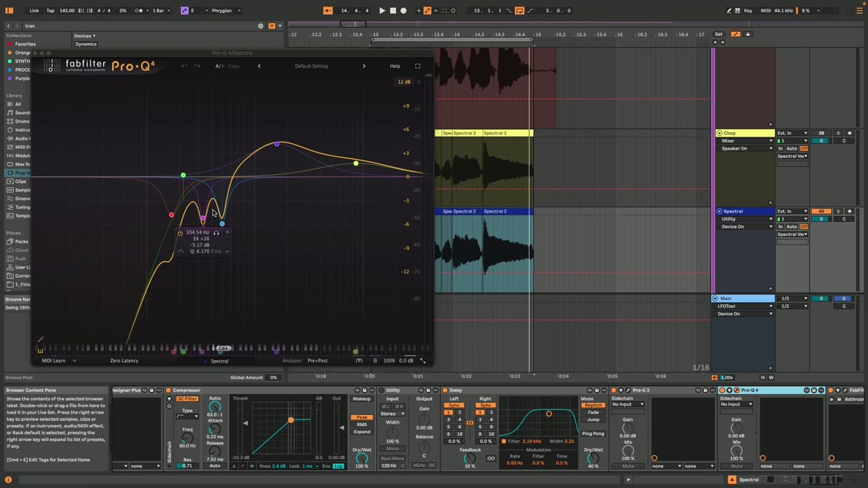Close the EQ band parameter popup
Image resolution: width=868 pixels, height=488 pixels.
[x=227, y=232]
